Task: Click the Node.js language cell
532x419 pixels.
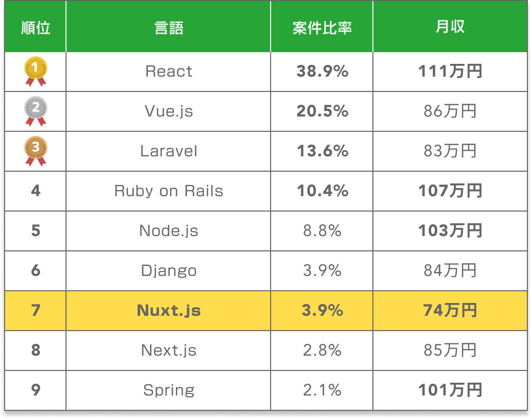Action: point(169,231)
